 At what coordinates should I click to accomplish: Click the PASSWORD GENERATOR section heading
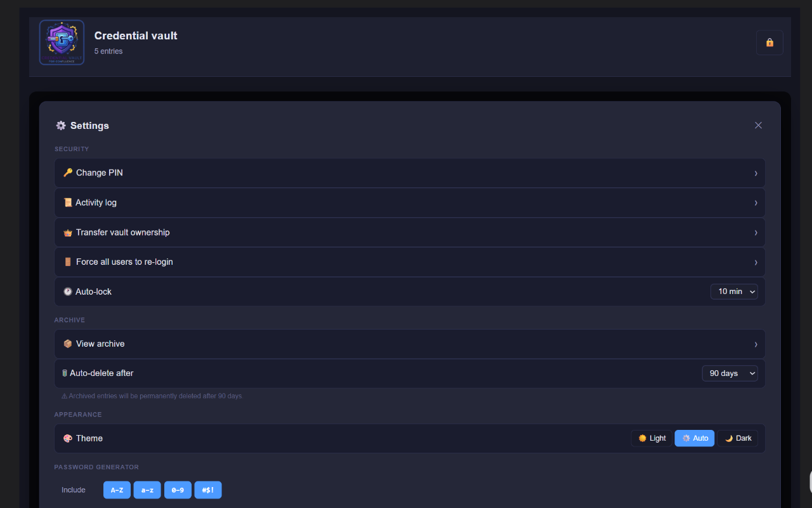[x=96, y=467]
